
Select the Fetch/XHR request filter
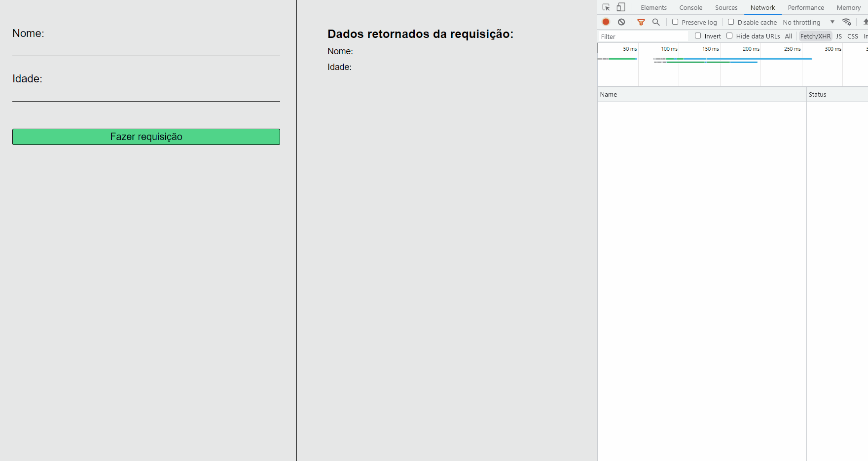(815, 36)
